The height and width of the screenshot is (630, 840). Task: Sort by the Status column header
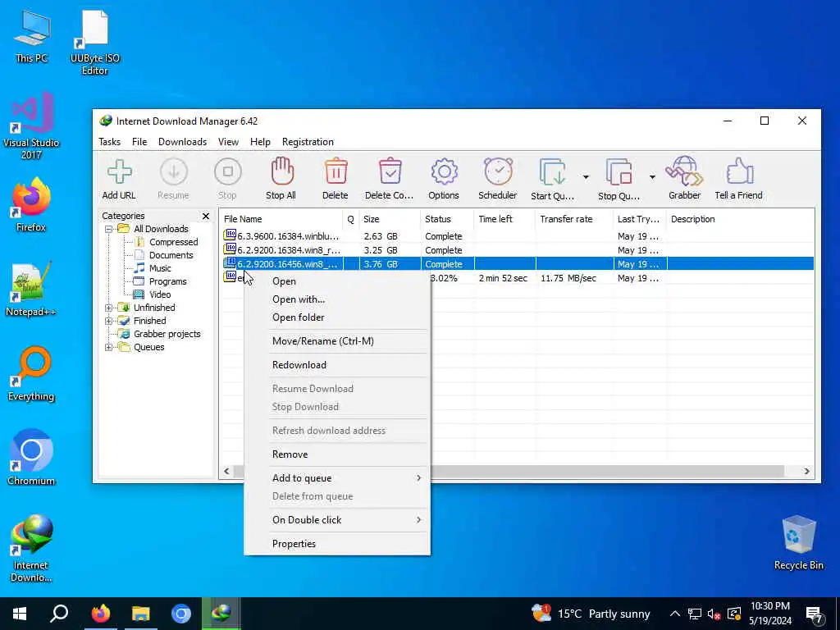[x=447, y=219]
